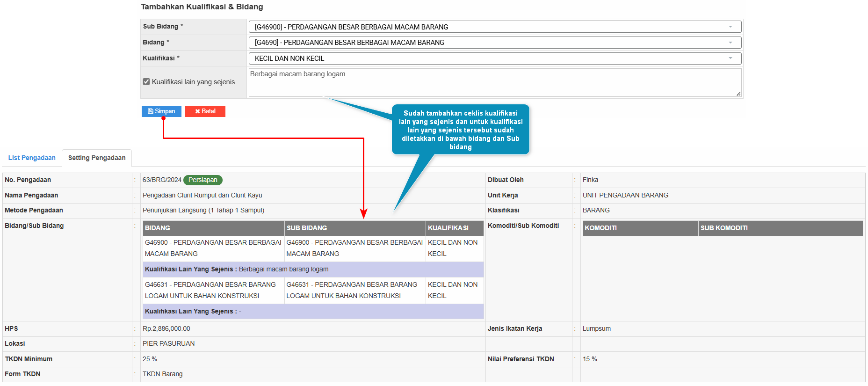Click the KUALIFIKASI column header
The width and height of the screenshot is (868, 386).
454,228
